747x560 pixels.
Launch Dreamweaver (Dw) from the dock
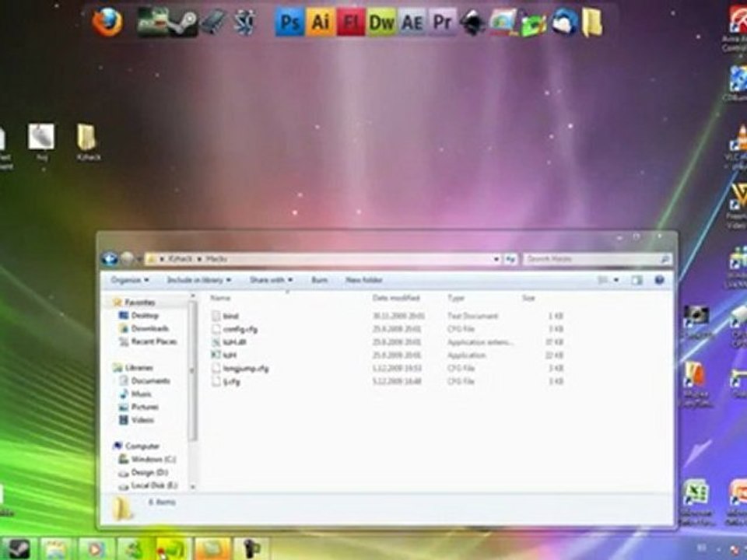(x=381, y=23)
